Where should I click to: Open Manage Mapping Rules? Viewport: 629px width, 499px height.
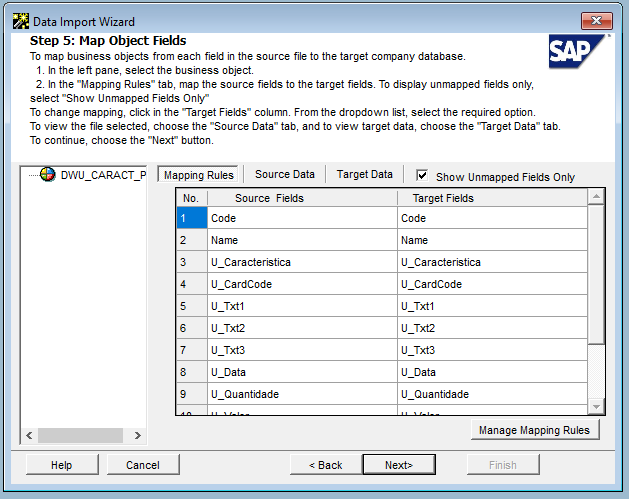coord(534,430)
